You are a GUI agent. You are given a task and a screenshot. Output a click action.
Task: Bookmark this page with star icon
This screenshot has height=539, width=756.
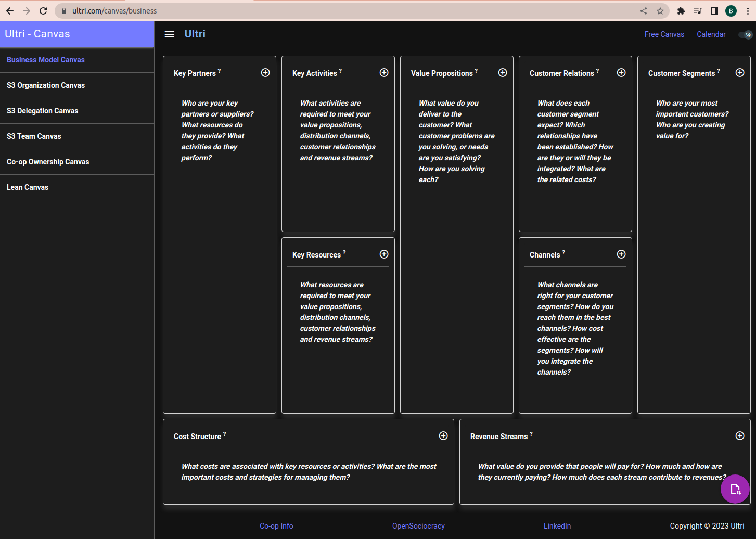tap(660, 11)
